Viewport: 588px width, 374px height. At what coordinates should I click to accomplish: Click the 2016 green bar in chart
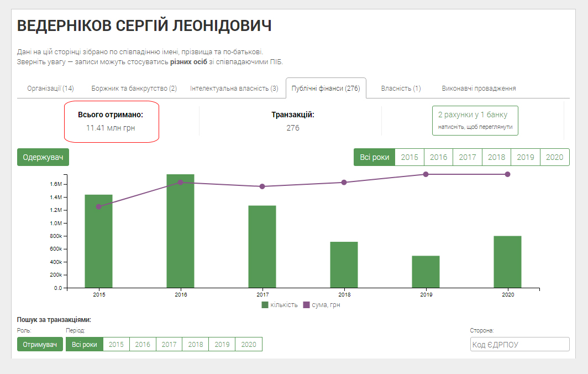(x=180, y=231)
